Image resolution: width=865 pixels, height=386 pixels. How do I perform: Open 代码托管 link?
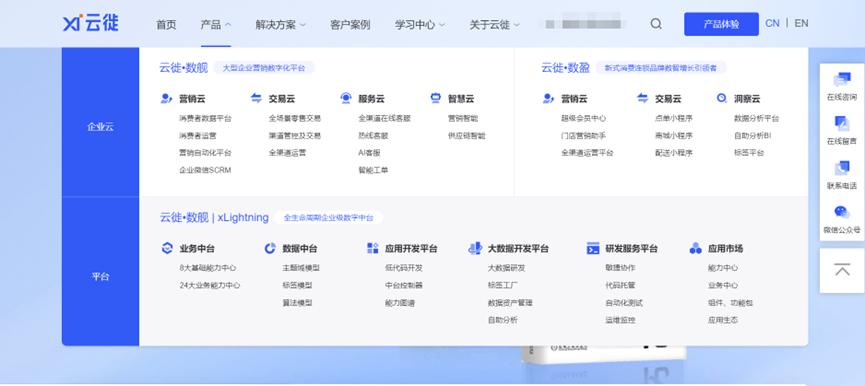coord(620,286)
